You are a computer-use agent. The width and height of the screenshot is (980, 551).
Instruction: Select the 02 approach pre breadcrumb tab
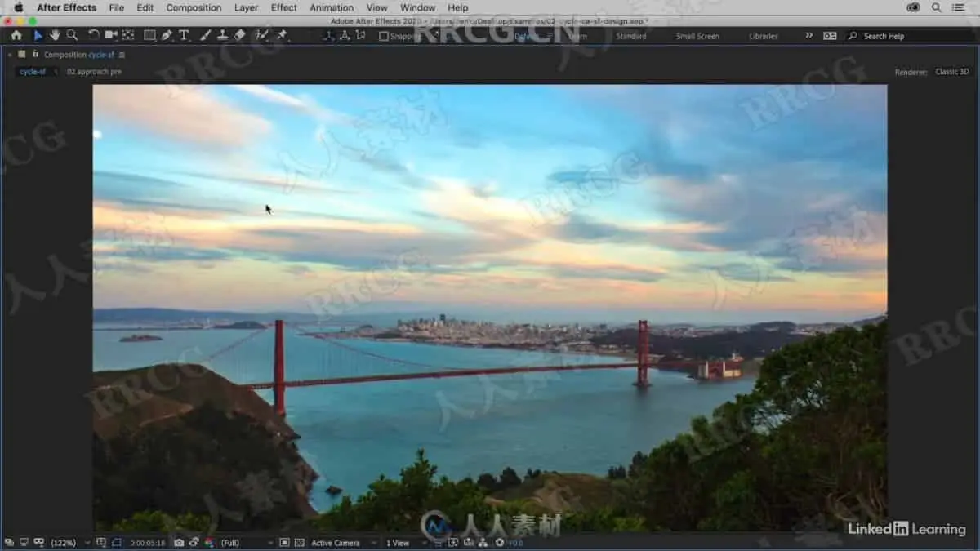pyautogui.click(x=94, y=72)
